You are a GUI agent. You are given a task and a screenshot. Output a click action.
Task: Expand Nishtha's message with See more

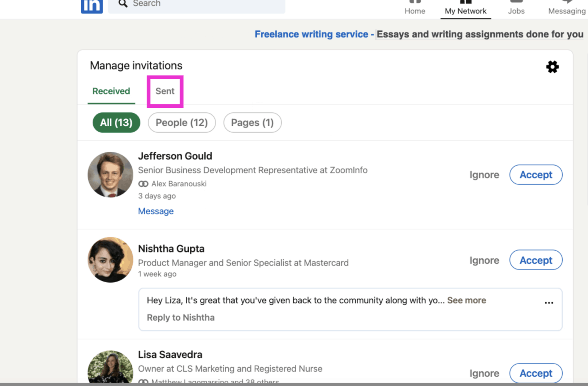pyautogui.click(x=466, y=300)
